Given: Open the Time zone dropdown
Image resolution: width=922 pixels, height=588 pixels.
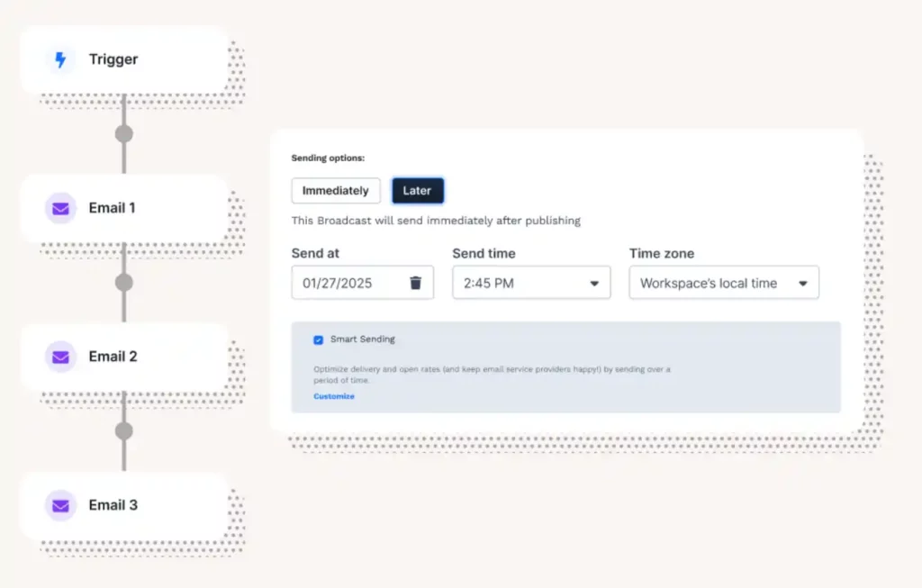Looking at the screenshot, I should (724, 283).
